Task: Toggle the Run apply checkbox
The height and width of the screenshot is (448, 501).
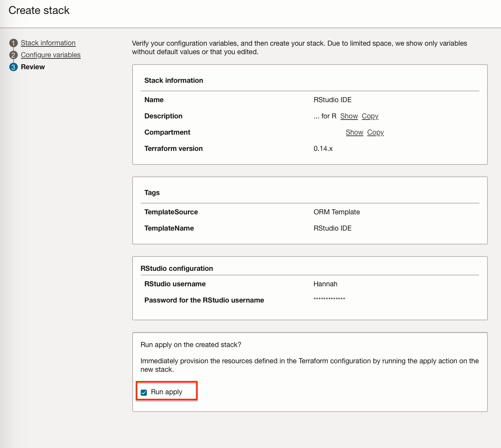Action: coord(144,393)
